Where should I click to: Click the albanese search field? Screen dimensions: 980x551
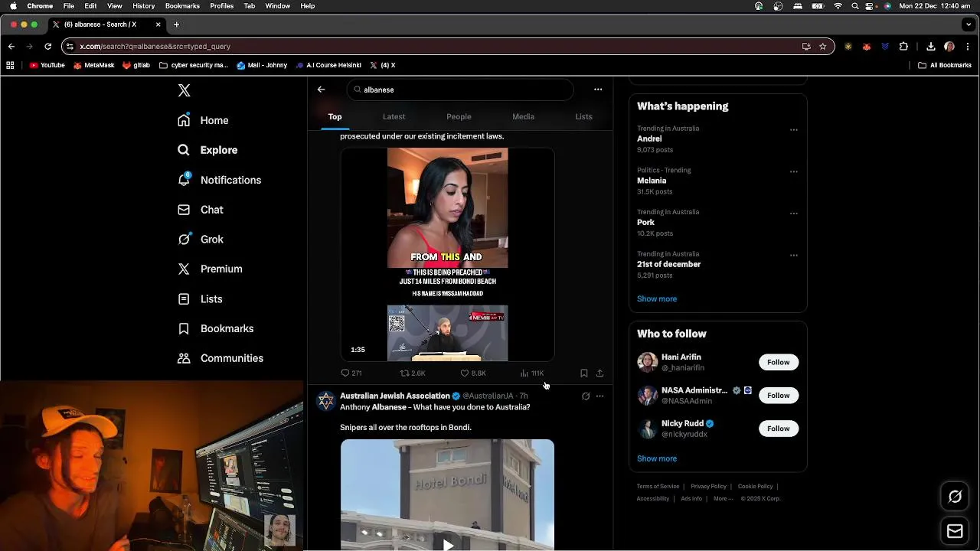460,90
